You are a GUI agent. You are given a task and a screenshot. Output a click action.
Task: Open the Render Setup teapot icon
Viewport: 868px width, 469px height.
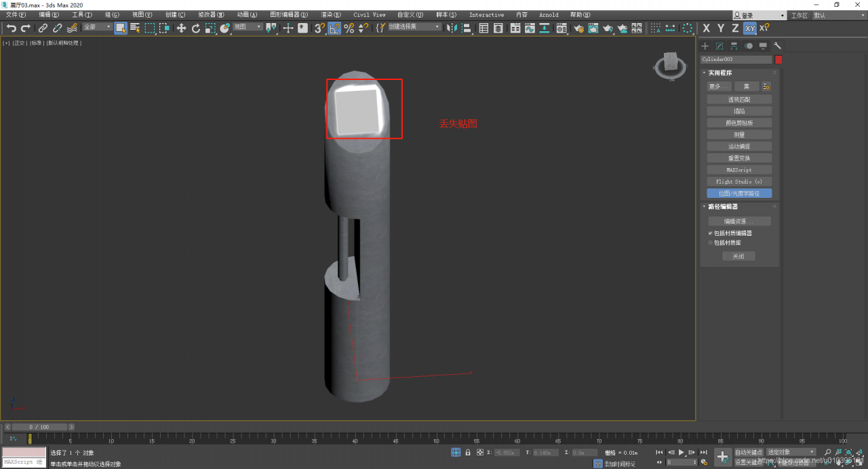[578, 28]
